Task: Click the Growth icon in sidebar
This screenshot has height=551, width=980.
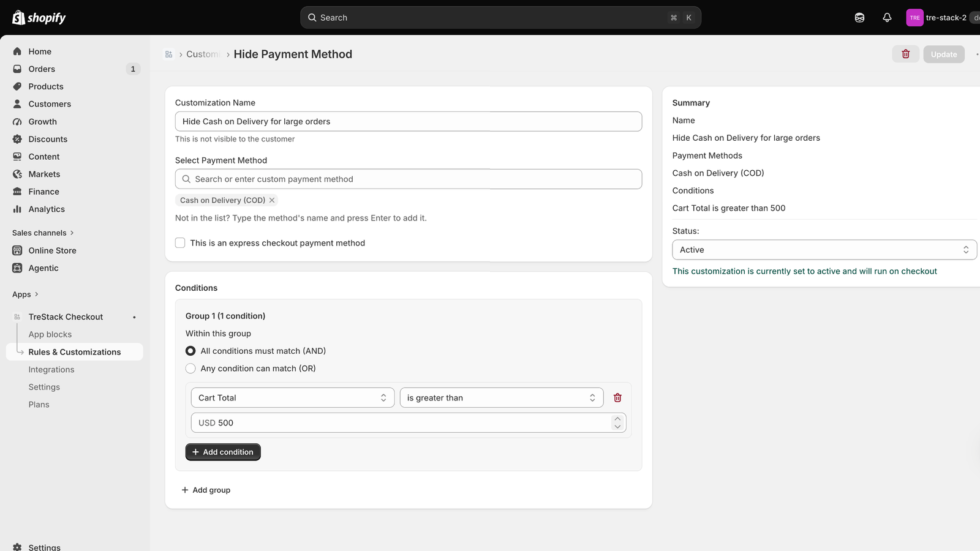Action: [x=17, y=122]
